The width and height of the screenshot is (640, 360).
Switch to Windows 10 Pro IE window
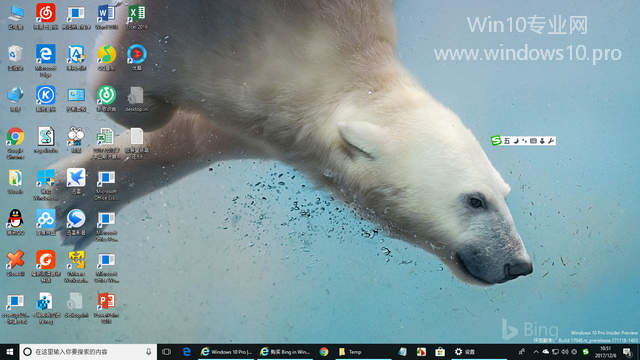(x=227, y=351)
